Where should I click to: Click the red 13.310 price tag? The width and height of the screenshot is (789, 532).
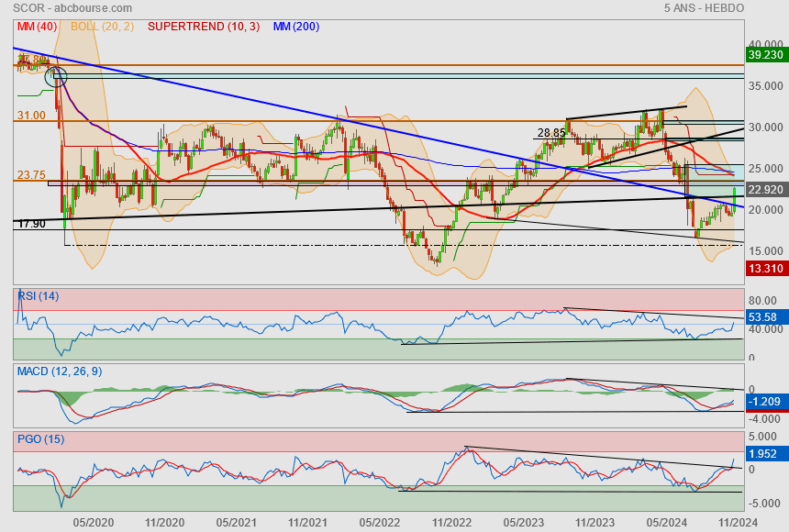coord(765,268)
